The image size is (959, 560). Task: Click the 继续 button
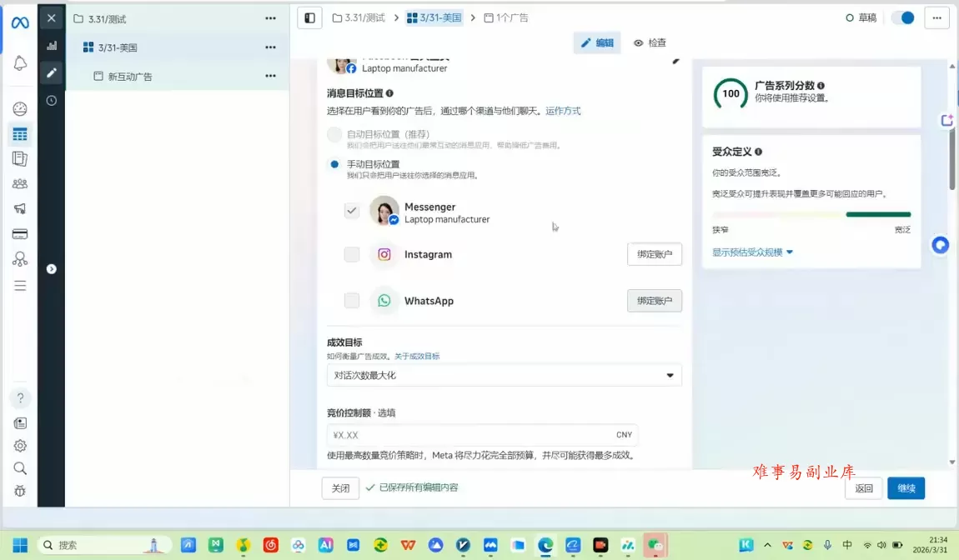click(906, 487)
